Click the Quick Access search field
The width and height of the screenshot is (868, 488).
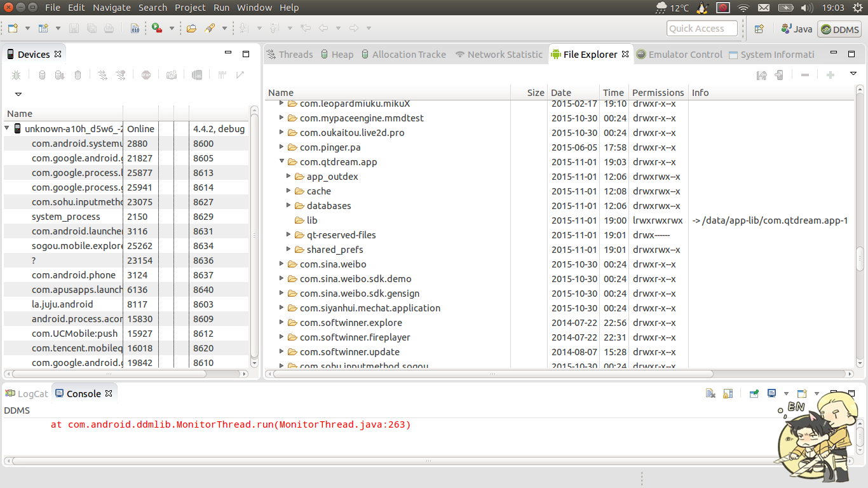(x=702, y=29)
